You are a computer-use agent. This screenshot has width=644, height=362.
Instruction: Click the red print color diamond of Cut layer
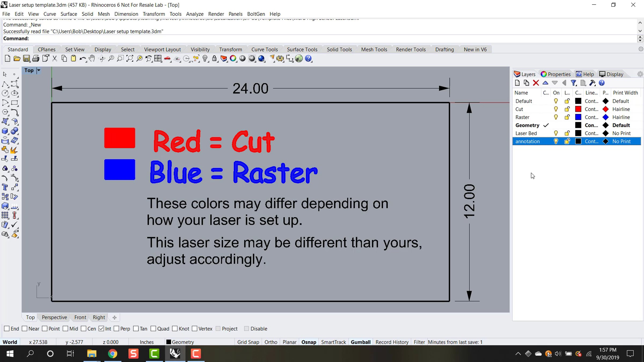[x=606, y=109]
